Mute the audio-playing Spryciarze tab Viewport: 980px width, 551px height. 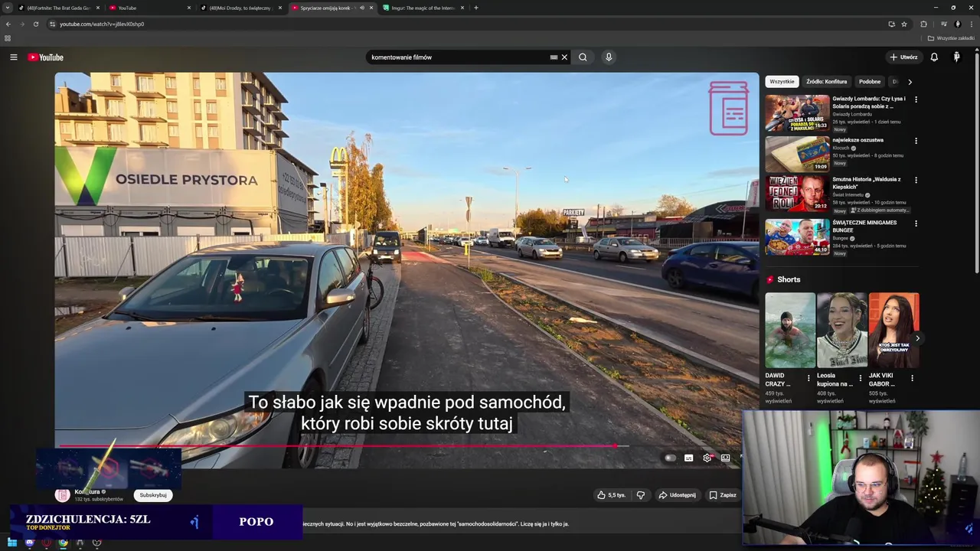[362, 8]
